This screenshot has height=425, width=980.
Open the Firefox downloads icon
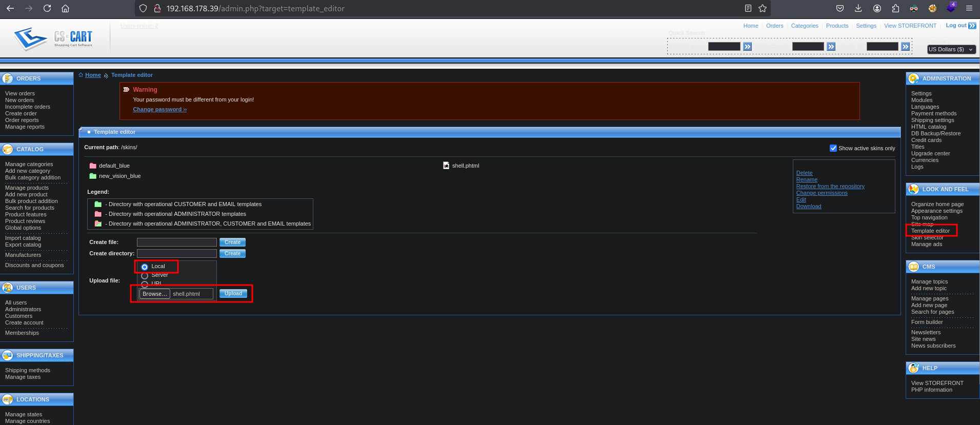tap(858, 8)
